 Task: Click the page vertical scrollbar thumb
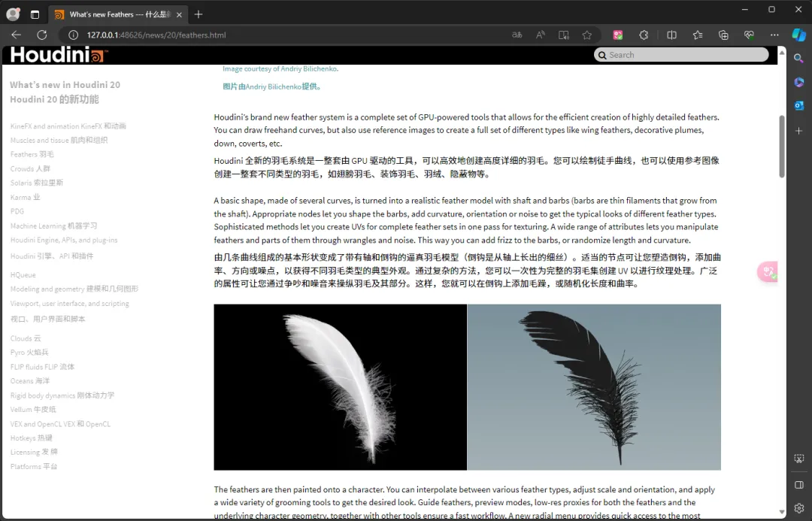pyautogui.click(x=781, y=147)
